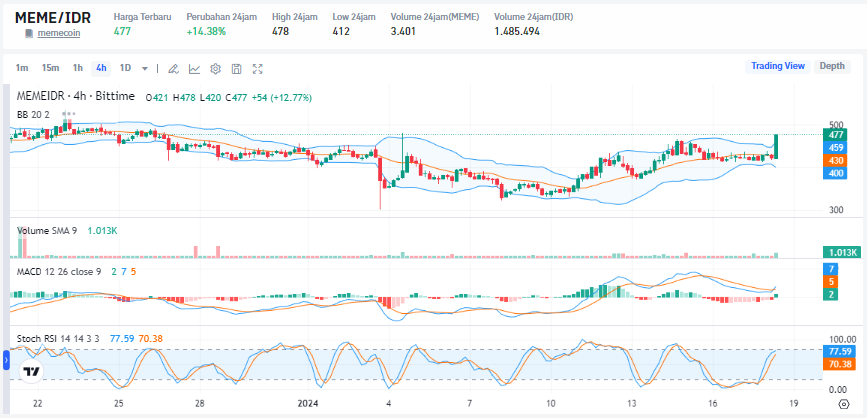
Task: Click the 19 date label on time axis
Action: [793, 403]
